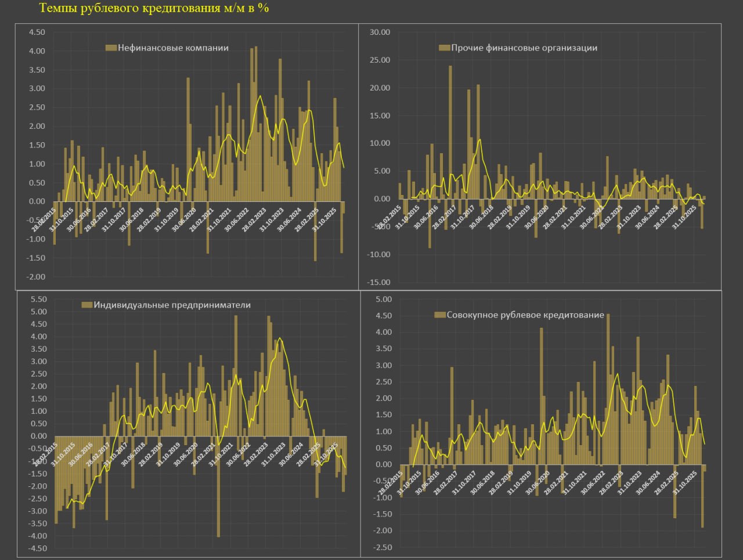Click the Прочие финансовые организации legend swatch
This screenshot has width=743, height=560.
(x=444, y=48)
